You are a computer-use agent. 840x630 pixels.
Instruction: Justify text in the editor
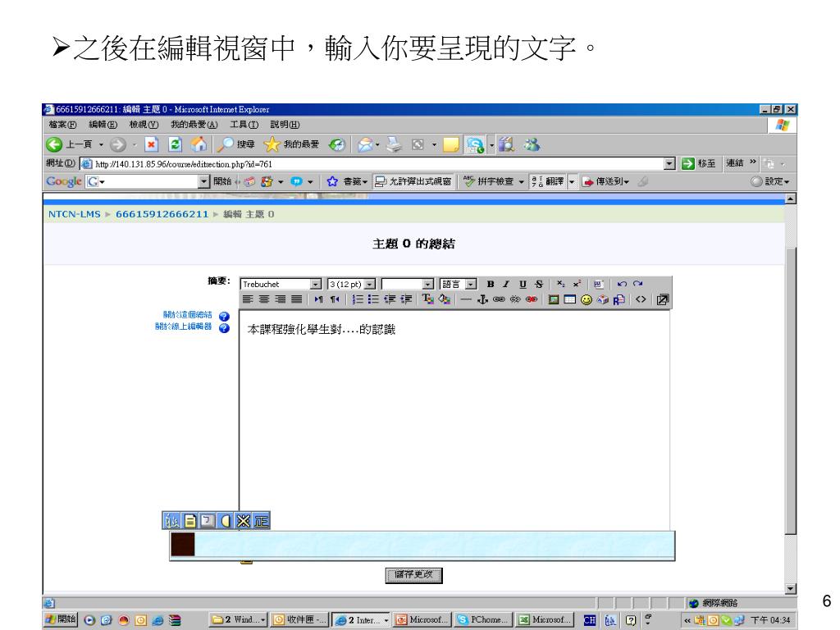point(296,299)
